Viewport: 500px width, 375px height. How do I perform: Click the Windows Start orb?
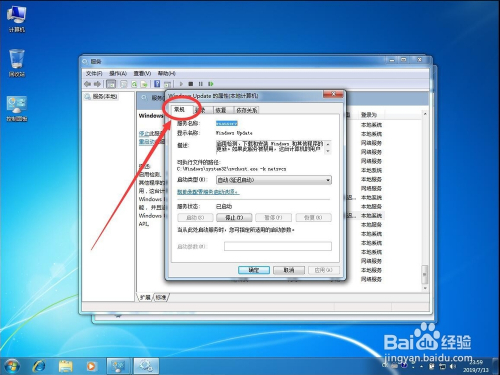pyautogui.click(x=12, y=366)
